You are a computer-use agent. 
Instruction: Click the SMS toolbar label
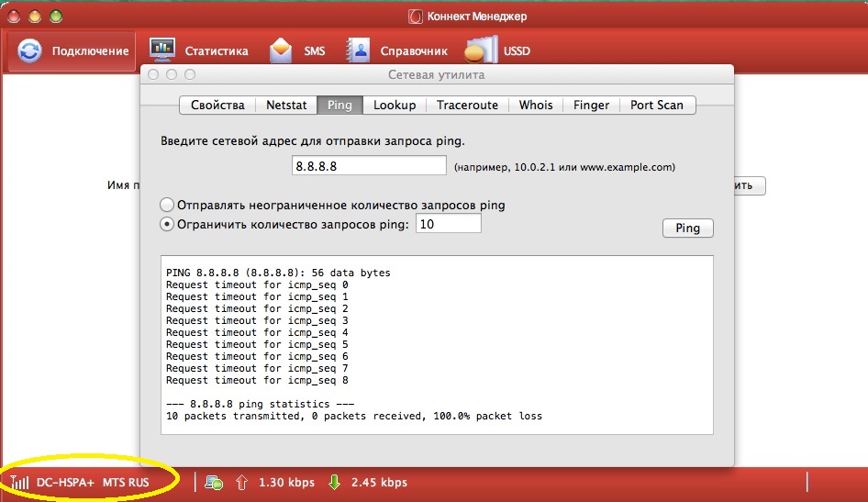(315, 50)
